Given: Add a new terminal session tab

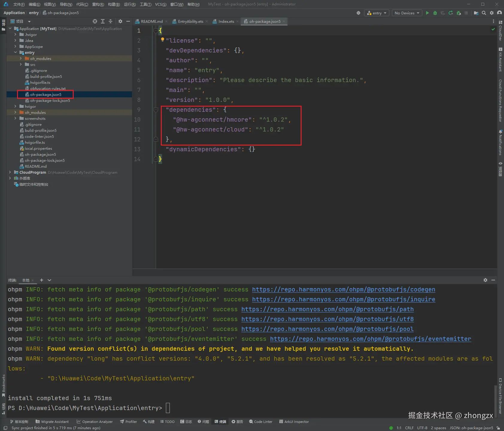Looking at the screenshot, I should (x=42, y=280).
